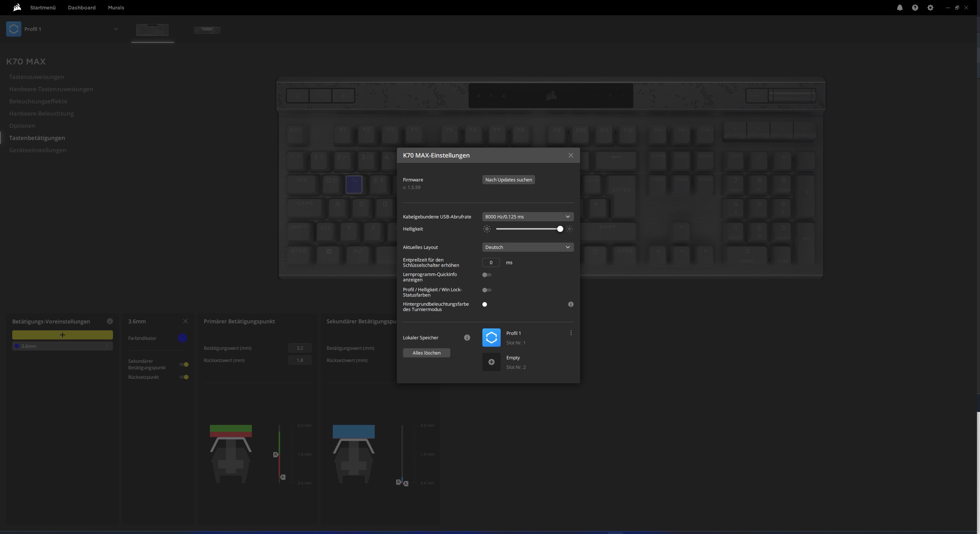
Task: Expand the Profil 1 dropdown at top left
Action: click(116, 29)
